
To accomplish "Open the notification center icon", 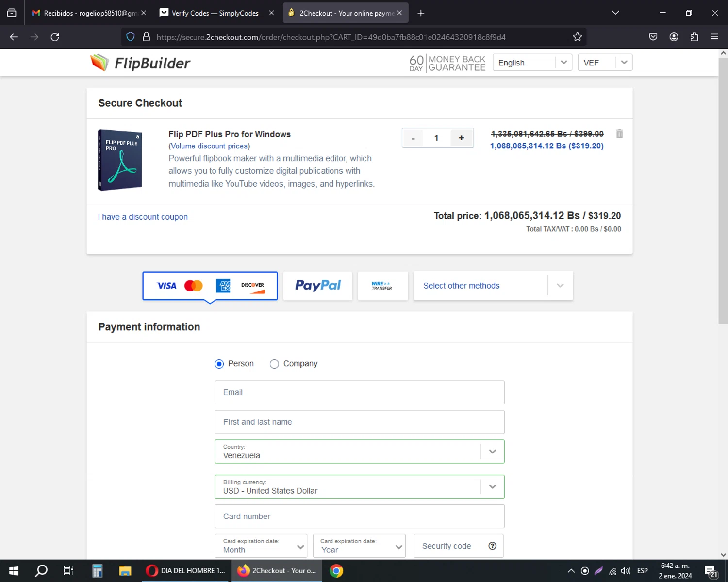I will [x=711, y=571].
